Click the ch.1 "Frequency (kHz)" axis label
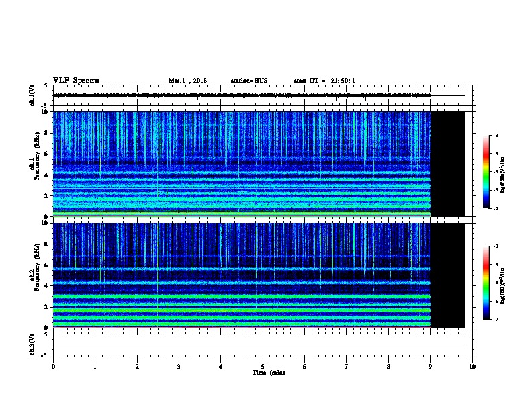The width and height of the screenshot is (532, 411). pos(37,156)
